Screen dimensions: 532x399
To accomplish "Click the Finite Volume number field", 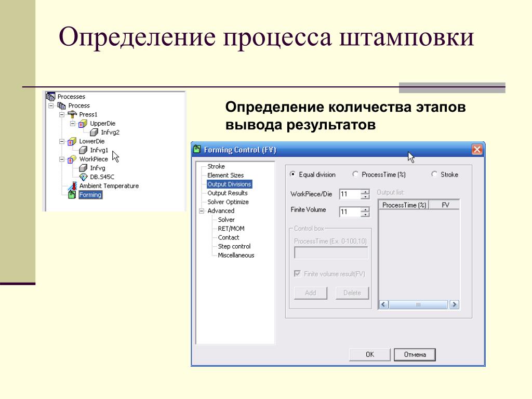I will coord(350,212).
